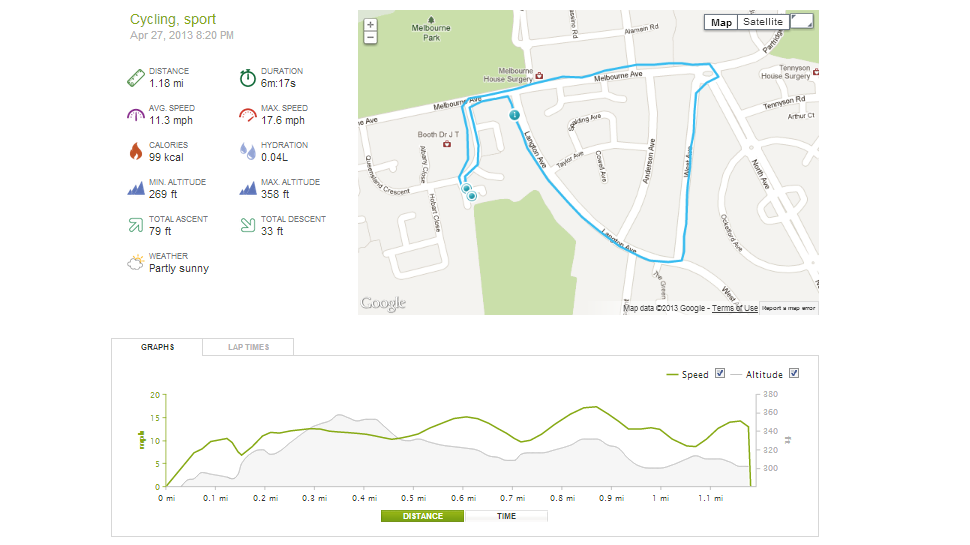Open the map Terms of Use link
This screenshot has height=545, width=970.
point(734,308)
